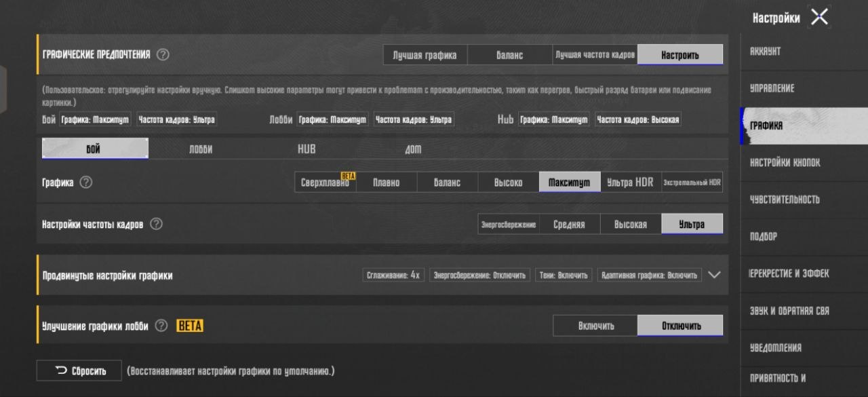Viewport: 868px width, 397px height.
Task: Set frame rate to Энергосбережение
Action: pyautogui.click(x=509, y=224)
